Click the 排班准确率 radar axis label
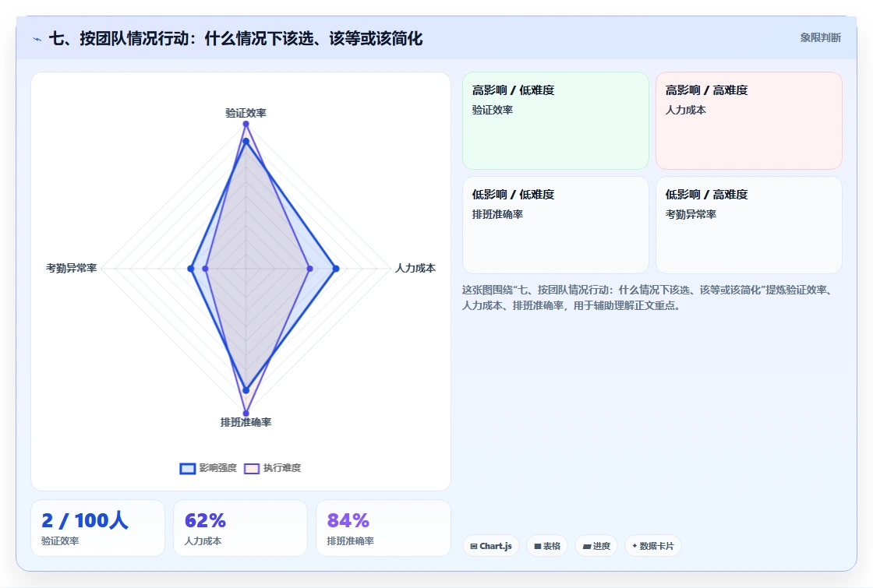Image resolution: width=873 pixels, height=588 pixels. (246, 422)
